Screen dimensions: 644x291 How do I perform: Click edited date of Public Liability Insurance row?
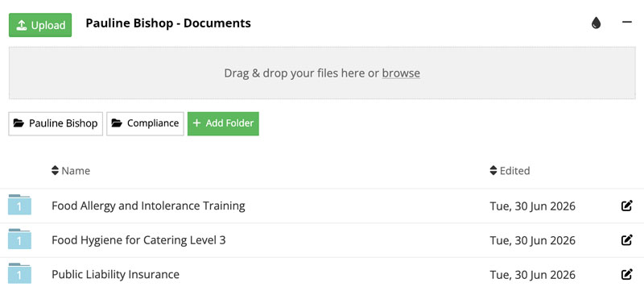coord(532,275)
